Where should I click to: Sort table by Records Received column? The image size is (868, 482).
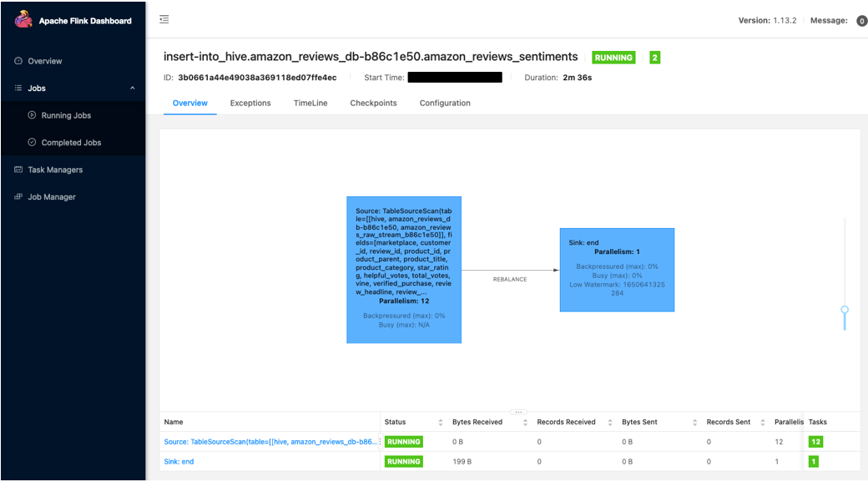pyautogui.click(x=610, y=423)
